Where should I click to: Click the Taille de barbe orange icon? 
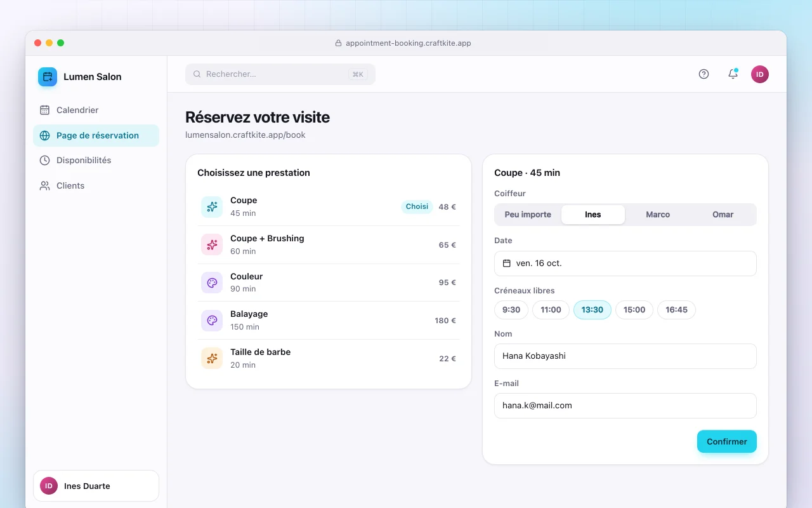pyautogui.click(x=212, y=358)
